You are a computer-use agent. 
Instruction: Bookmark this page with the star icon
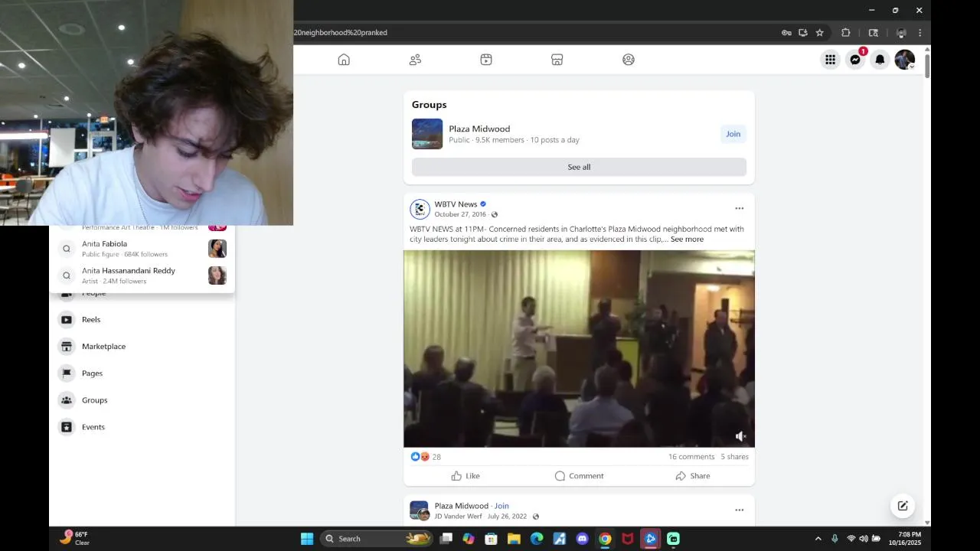click(820, 33)
